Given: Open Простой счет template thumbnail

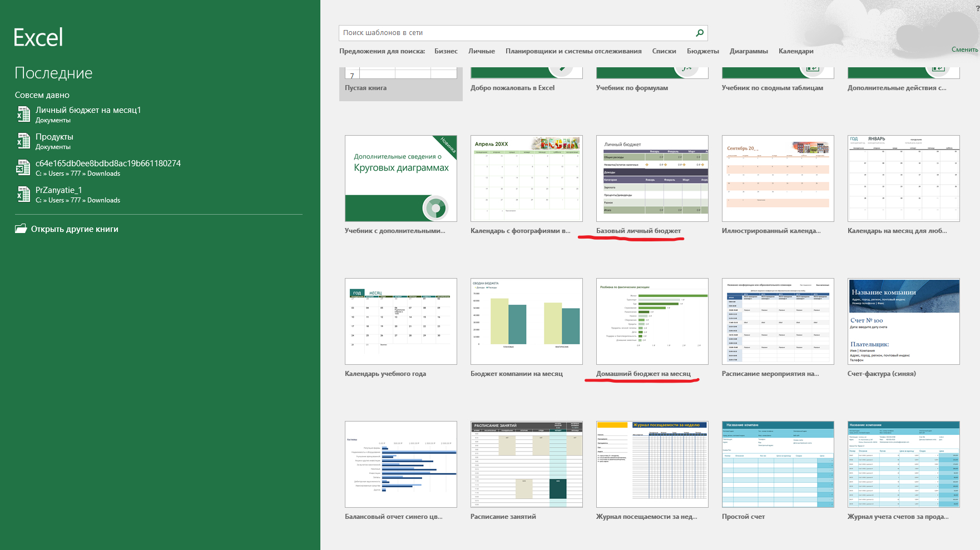Looking at the screenshot, I should 778,464.
